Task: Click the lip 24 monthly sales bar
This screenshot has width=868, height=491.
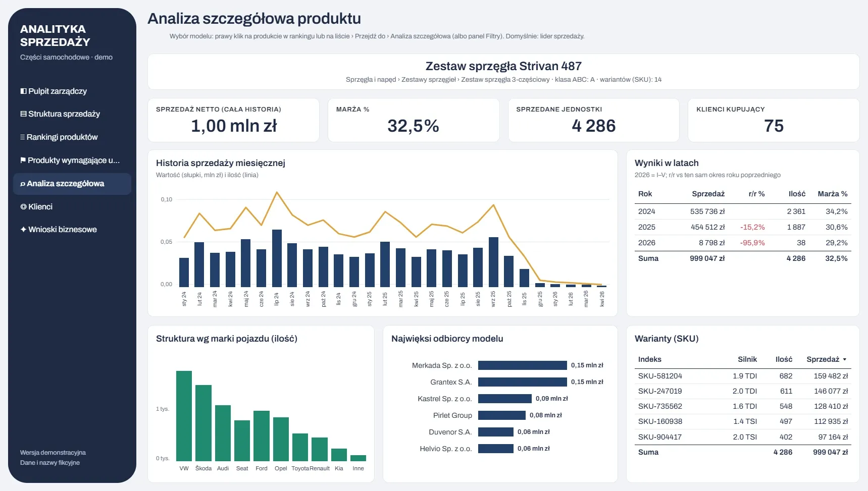Action: [277, 258]
